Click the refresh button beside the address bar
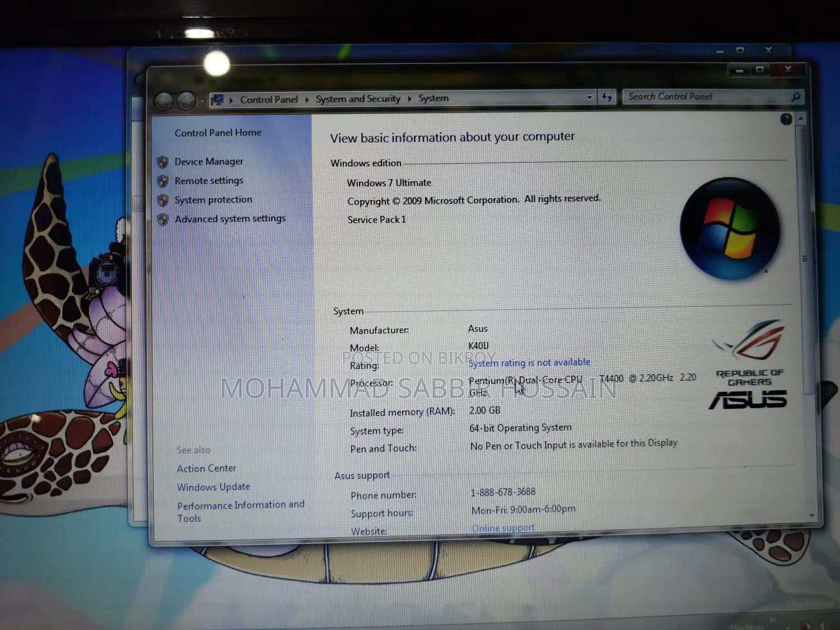Screen dimensions: 840x630 [607, 97]
